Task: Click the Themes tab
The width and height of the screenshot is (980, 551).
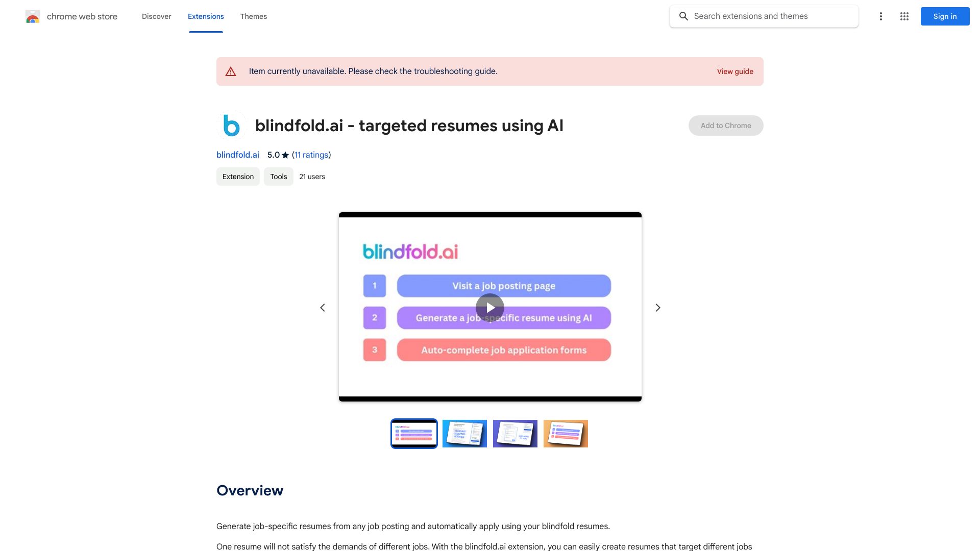Action: point(254,16)
